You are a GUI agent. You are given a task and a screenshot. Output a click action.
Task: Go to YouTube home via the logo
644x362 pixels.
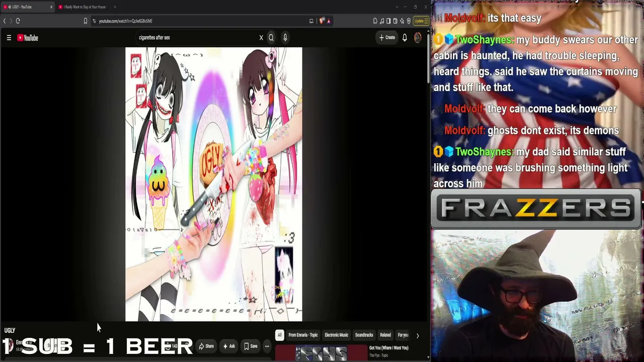pyautogui.click(x=28, y=38)
